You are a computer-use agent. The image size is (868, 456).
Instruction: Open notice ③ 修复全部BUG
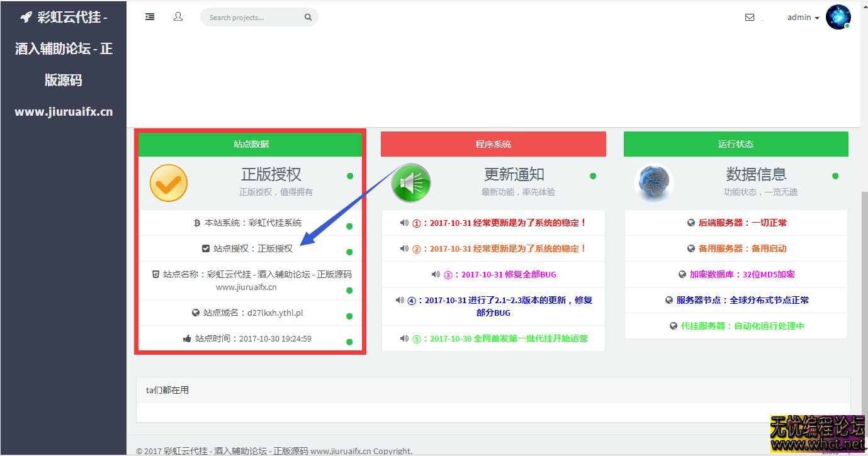pos(500,274)
